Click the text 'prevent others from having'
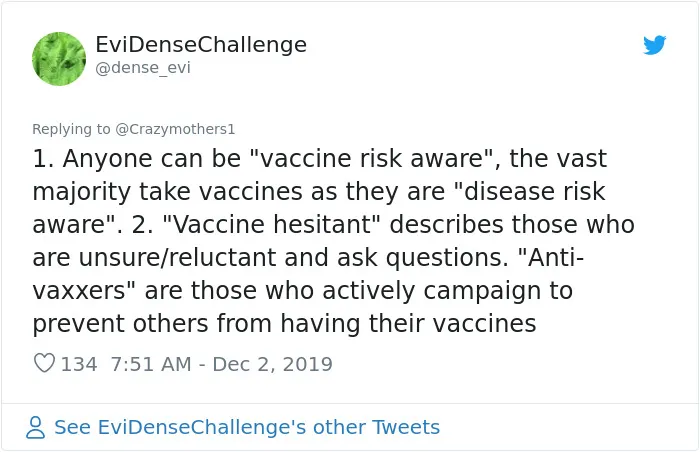Viewport: 700px width, 452px height. coord(196,324)
